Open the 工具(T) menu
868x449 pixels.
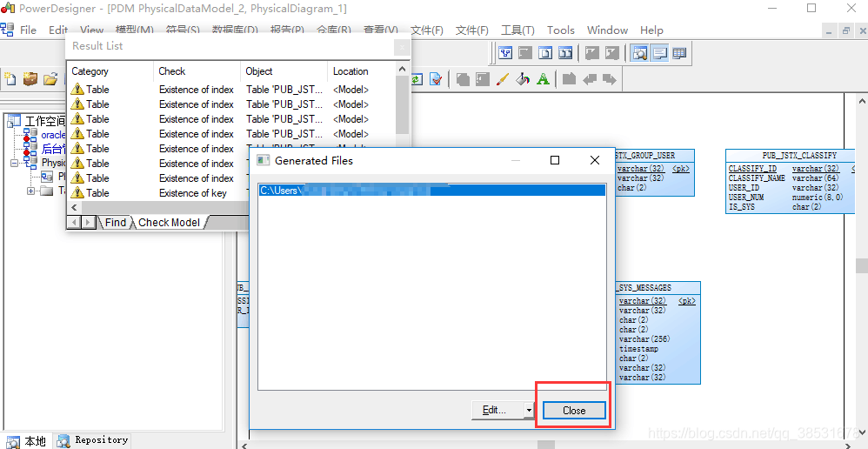pos(517,30)
